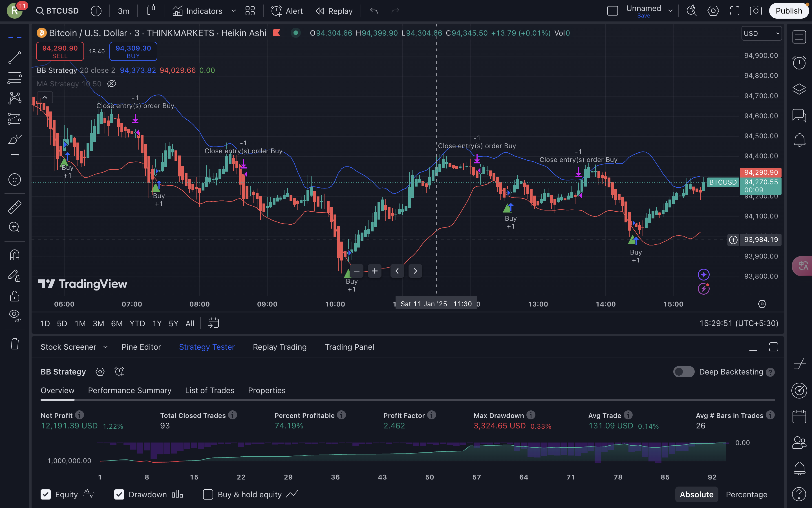Choose the candle chart type icon

[x=151, y=10]
